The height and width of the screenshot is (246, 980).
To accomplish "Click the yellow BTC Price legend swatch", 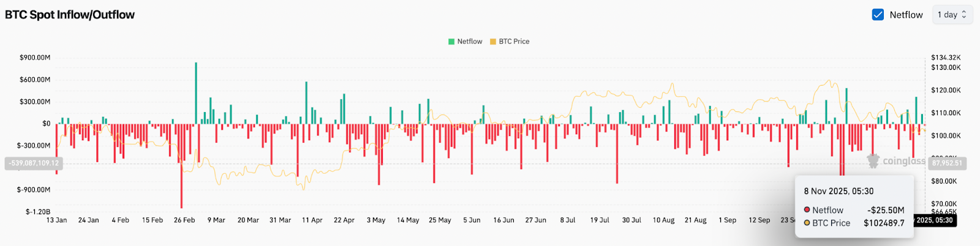I will [x=493, y=42].
